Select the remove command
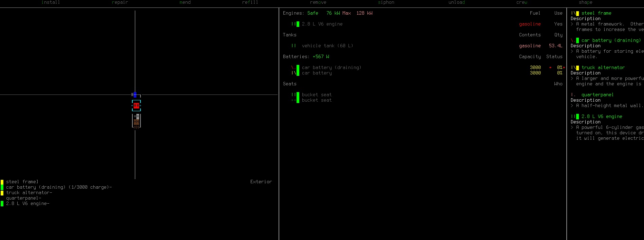Image resolution: width=644 pixels, height=240 pixels. 318,2
